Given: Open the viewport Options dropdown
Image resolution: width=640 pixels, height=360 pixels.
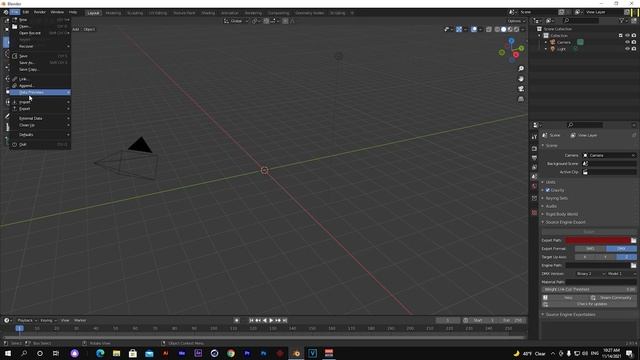Looking at the screenshot, I should pos(516,21).
